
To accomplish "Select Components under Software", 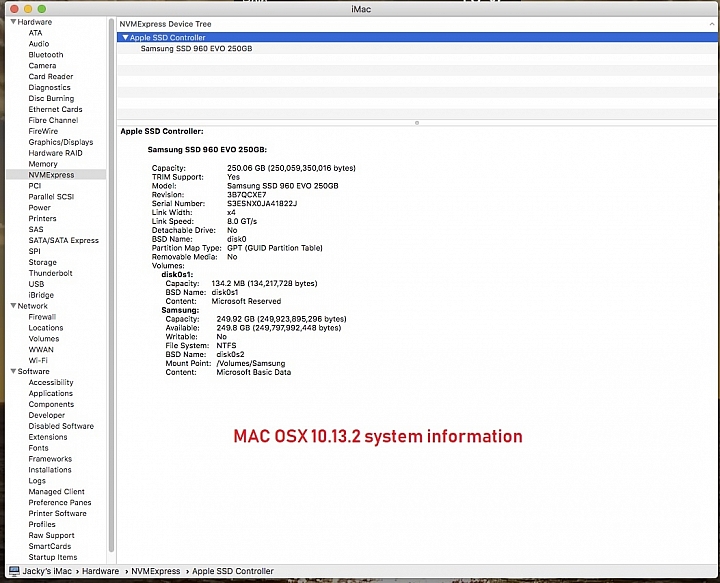I will click(x=51, y=404).
